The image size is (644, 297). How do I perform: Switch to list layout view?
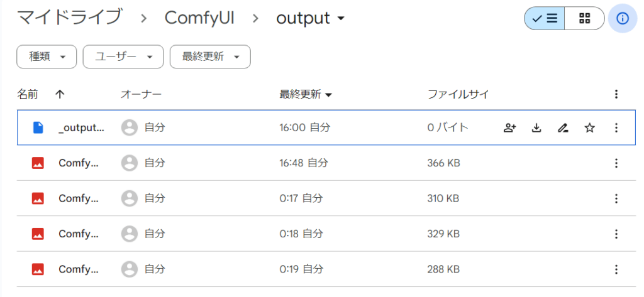pos(545,18)
